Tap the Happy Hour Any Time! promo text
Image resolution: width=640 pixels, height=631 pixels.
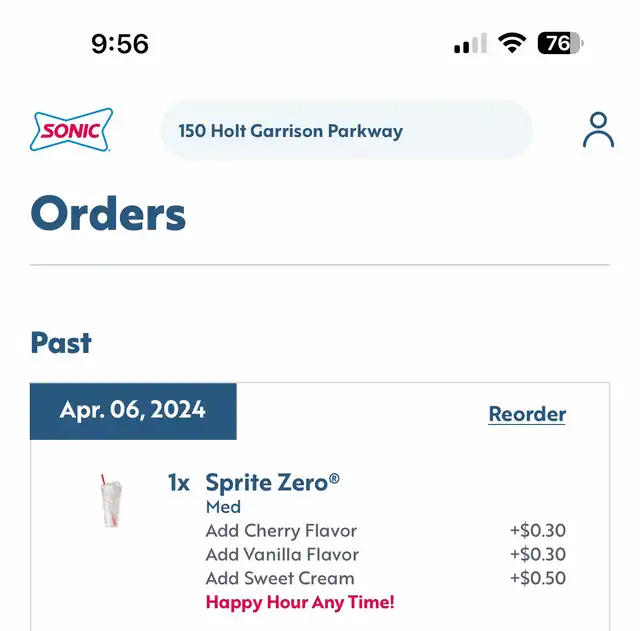coord(300,602)
